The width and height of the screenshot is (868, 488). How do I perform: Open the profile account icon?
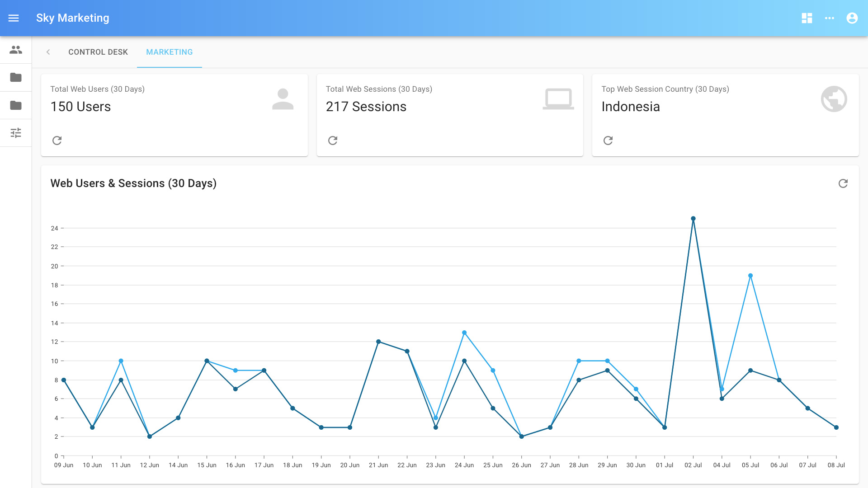point(852,18)
